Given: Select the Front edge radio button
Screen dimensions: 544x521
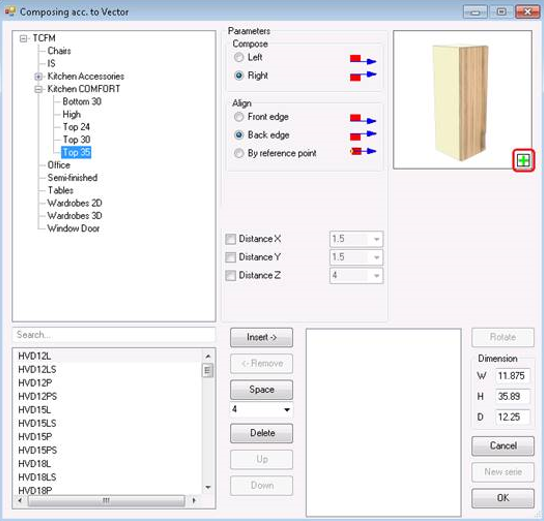Looking at the screenshot, I should (x=239, y=117).
